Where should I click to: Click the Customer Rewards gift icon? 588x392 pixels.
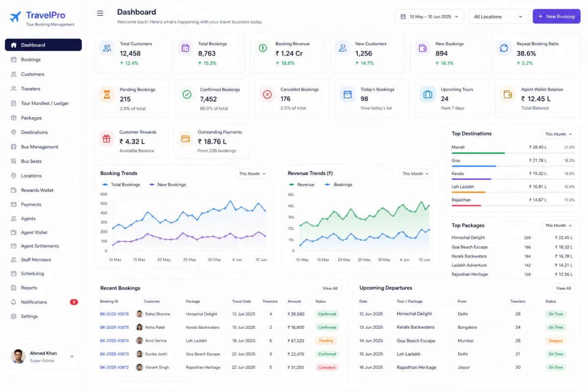[106, 139]
